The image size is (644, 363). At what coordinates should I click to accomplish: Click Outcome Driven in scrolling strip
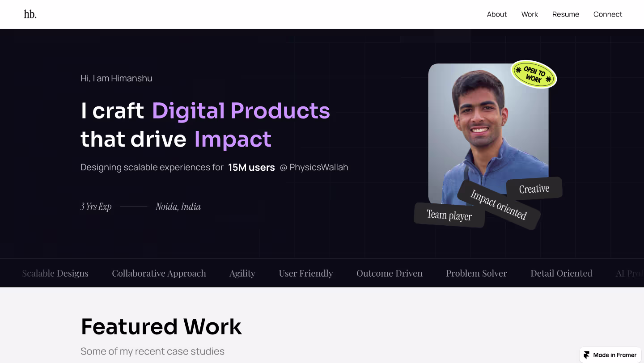point(389,273)
